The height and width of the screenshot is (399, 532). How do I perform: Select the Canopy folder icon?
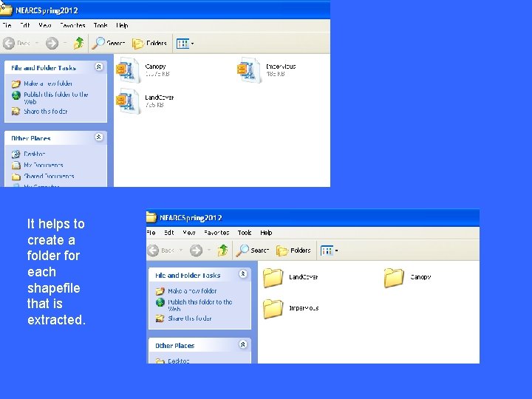[x=394, y=278]
